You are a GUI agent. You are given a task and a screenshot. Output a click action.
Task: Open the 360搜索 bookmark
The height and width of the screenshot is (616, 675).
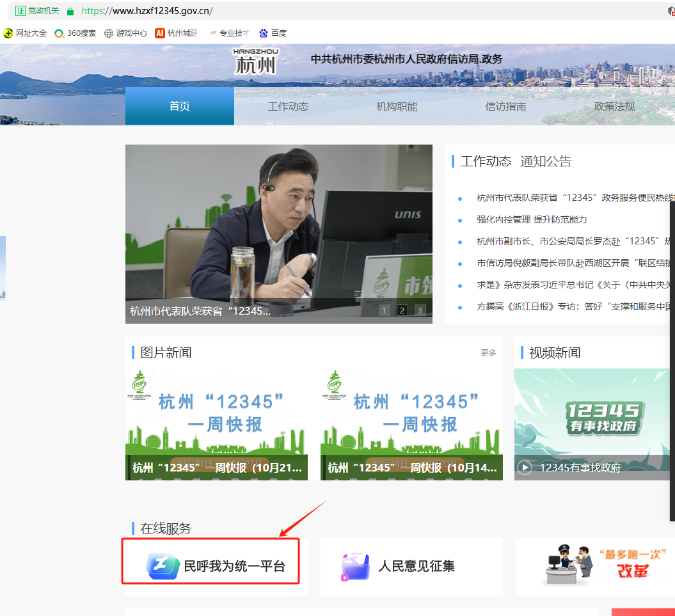[x=75, y=33]
